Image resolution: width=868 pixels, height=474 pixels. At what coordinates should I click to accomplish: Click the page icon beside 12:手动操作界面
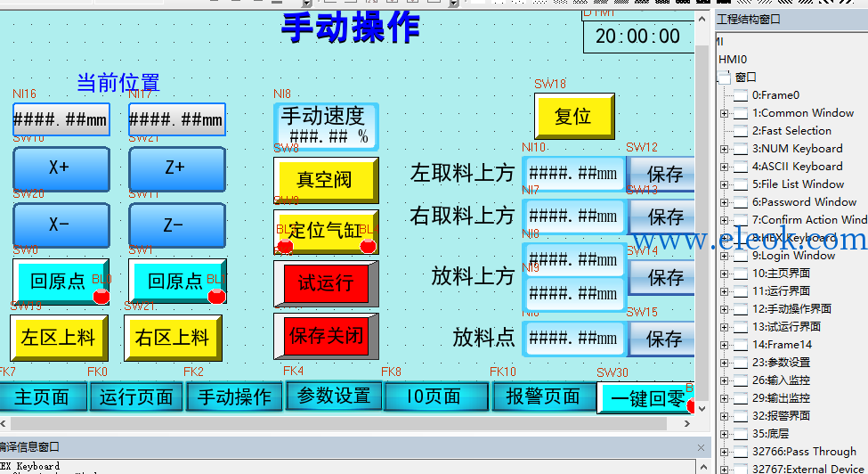pos(740,309)
